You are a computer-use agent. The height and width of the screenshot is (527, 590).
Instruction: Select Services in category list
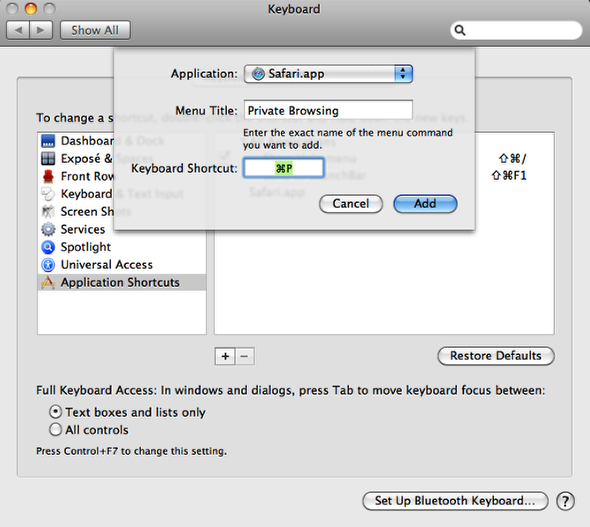(122, 229)
